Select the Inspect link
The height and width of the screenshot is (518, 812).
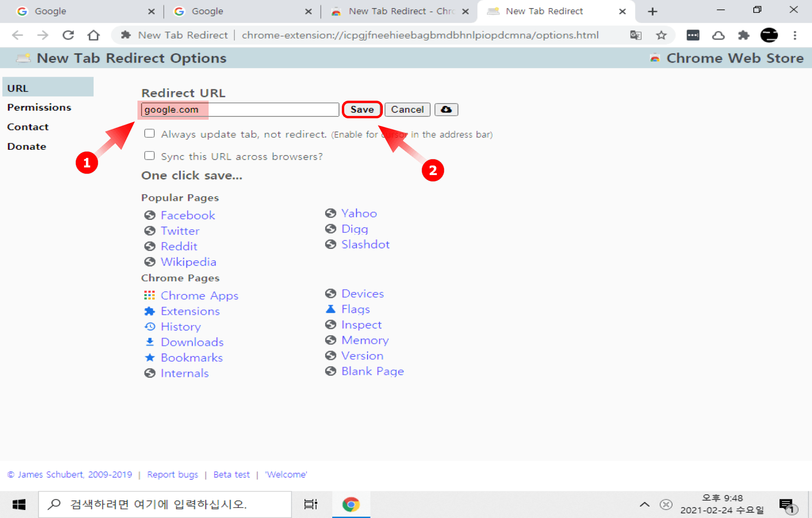(x=361, y=325)
